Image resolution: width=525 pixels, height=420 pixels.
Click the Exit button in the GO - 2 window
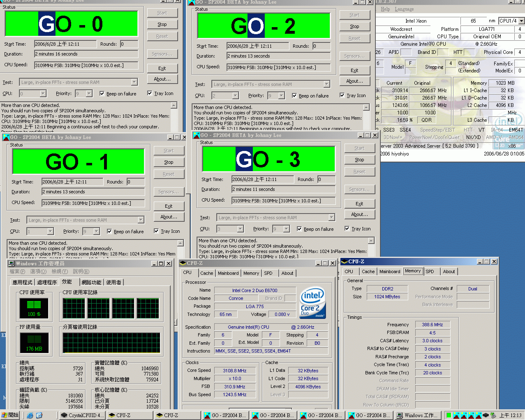click(x=354, y=70)
